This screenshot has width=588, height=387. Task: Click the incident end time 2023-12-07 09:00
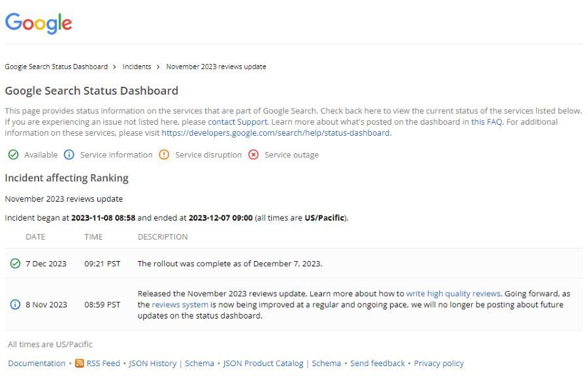(221, 218)
